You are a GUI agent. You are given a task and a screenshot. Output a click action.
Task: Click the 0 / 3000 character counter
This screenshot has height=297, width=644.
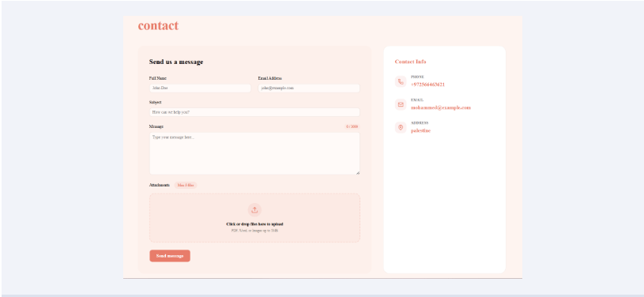click(x=352, y=126)
